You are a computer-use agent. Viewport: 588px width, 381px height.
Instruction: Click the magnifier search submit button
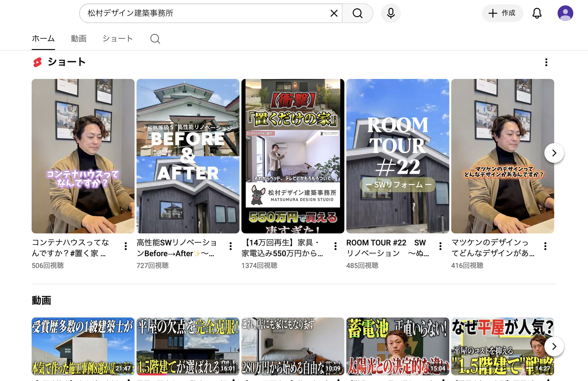357,13
